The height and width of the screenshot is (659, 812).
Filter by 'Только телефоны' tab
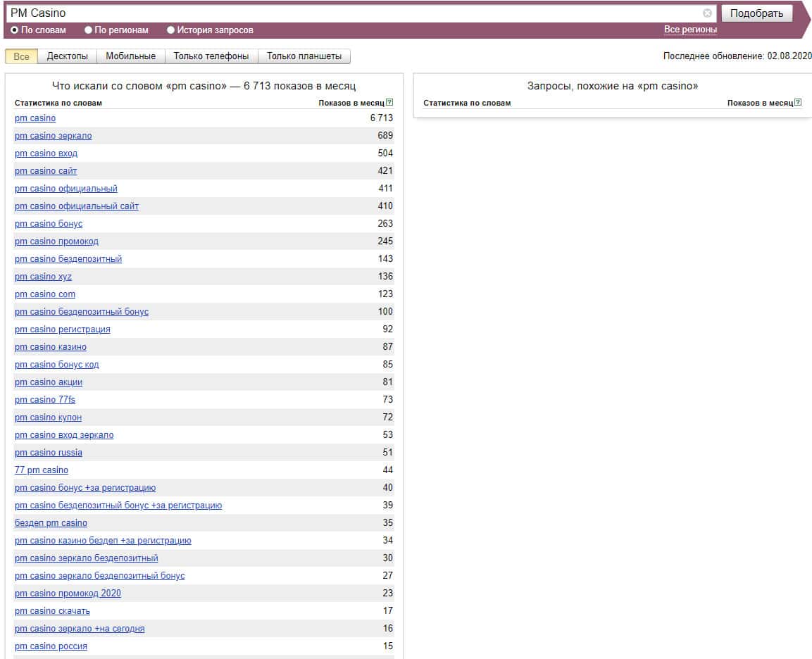pyautogui.click(x=211, y=56)
